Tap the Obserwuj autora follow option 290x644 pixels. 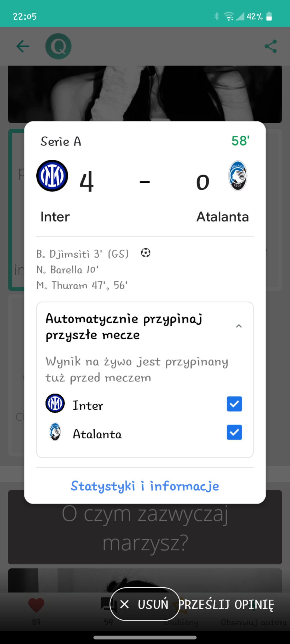tap(253, 622)
